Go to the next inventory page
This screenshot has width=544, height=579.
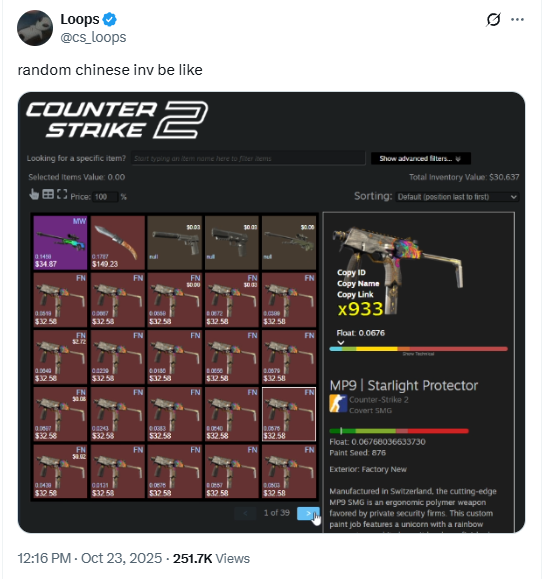[x=308, y=513]
